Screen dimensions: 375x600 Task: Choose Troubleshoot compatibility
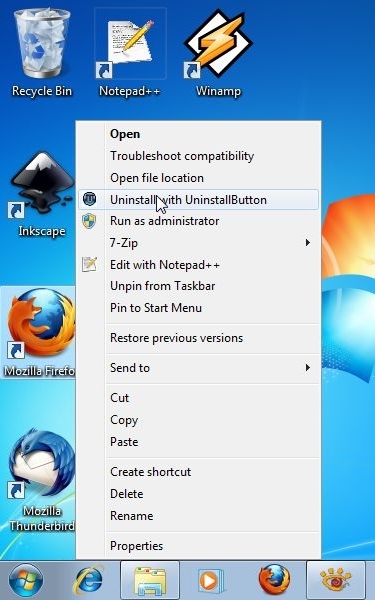[x=199, y=156]
